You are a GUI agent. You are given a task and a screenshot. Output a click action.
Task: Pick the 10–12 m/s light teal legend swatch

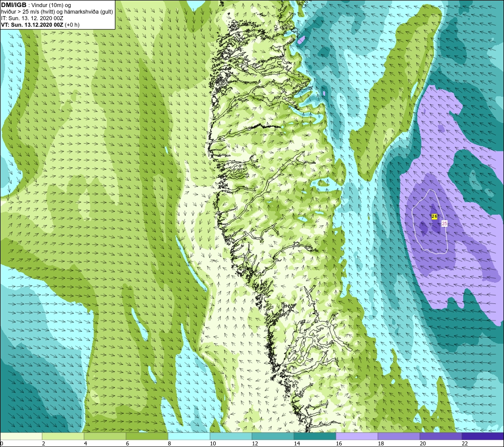[231, 436]
